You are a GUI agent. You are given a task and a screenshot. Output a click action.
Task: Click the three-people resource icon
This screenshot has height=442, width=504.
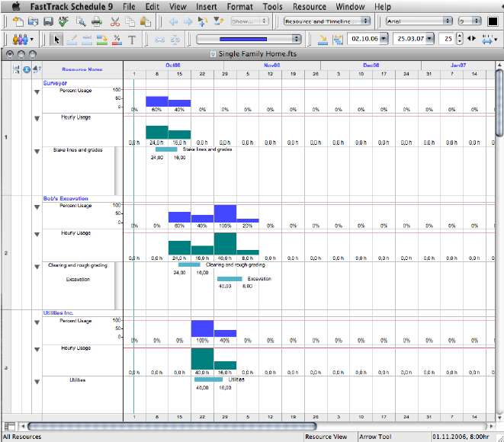point(21,39)
